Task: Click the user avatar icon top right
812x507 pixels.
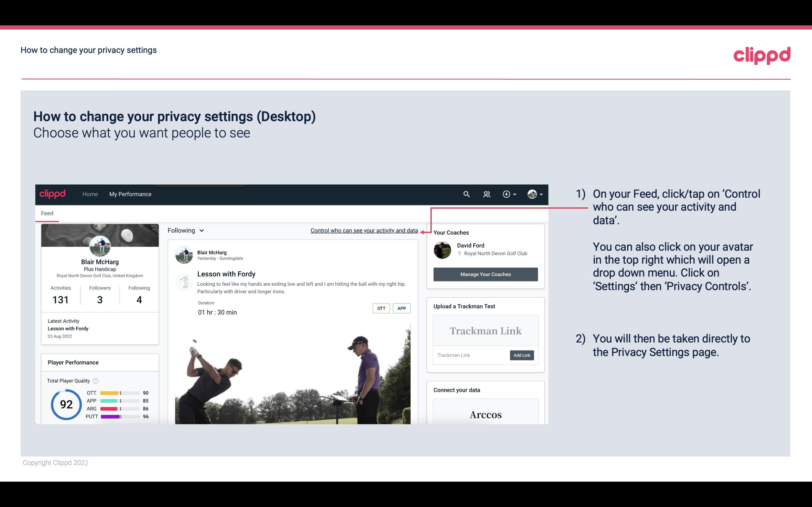Action: tap(532, 195)
